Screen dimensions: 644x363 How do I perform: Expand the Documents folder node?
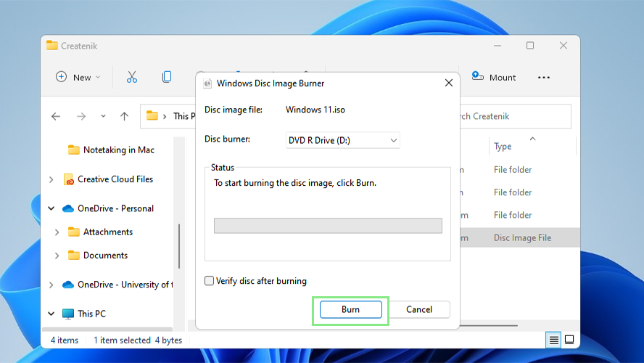[57, 256]
